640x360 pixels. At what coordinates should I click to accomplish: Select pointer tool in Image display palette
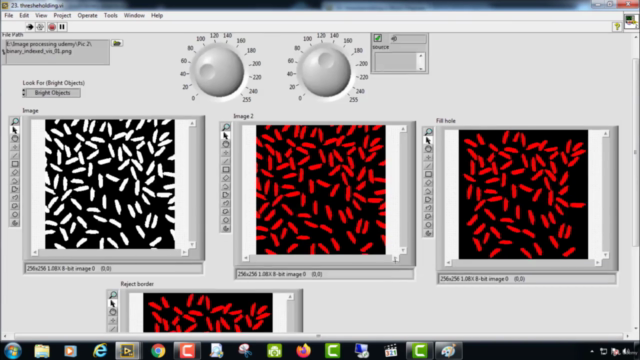[x=15, y=130]
